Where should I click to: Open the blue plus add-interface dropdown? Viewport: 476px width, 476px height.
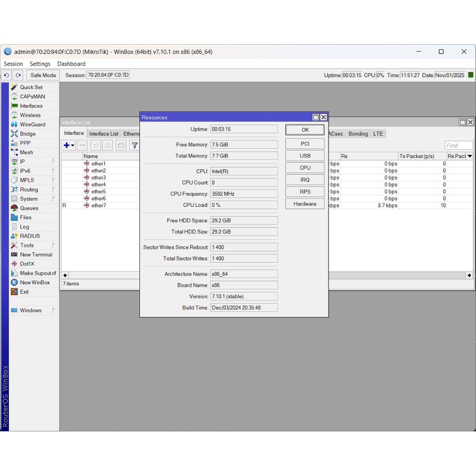click(68, 145)
